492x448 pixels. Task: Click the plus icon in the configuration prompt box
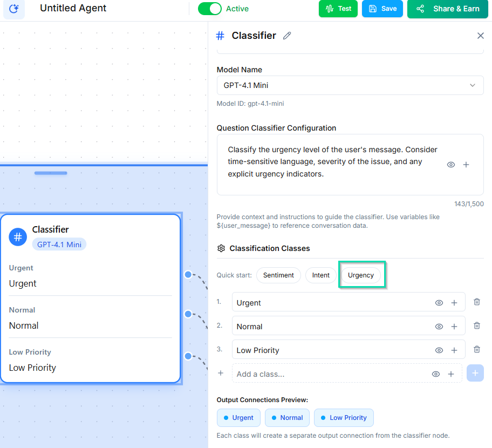(467, 165)
